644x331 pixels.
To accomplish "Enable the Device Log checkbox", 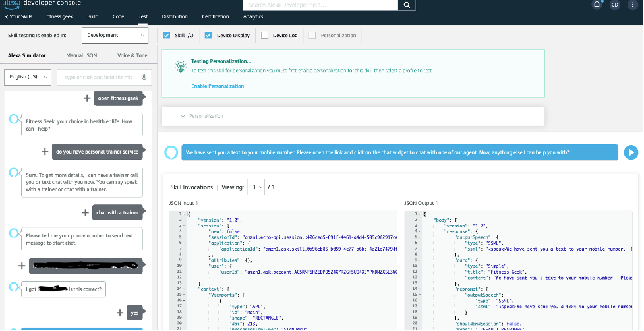I will point(264,36).
